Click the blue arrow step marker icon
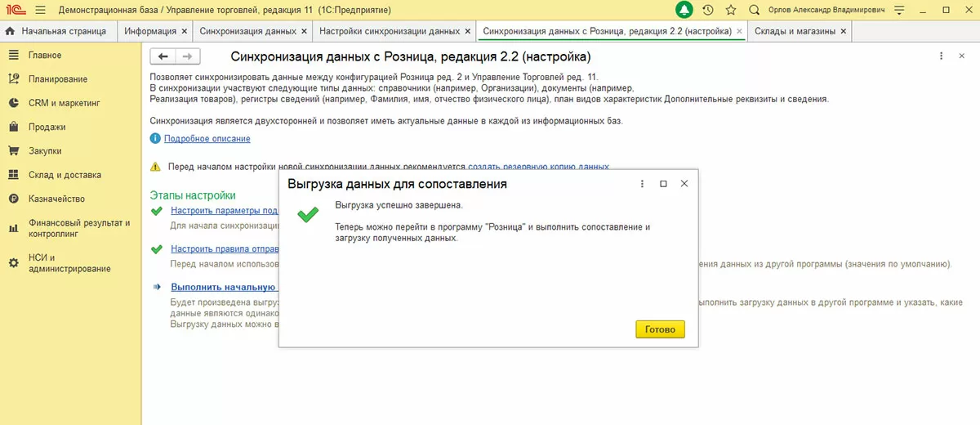Image resolution: width=980 pixels, height=425 pixels. (x=156, y=287)
